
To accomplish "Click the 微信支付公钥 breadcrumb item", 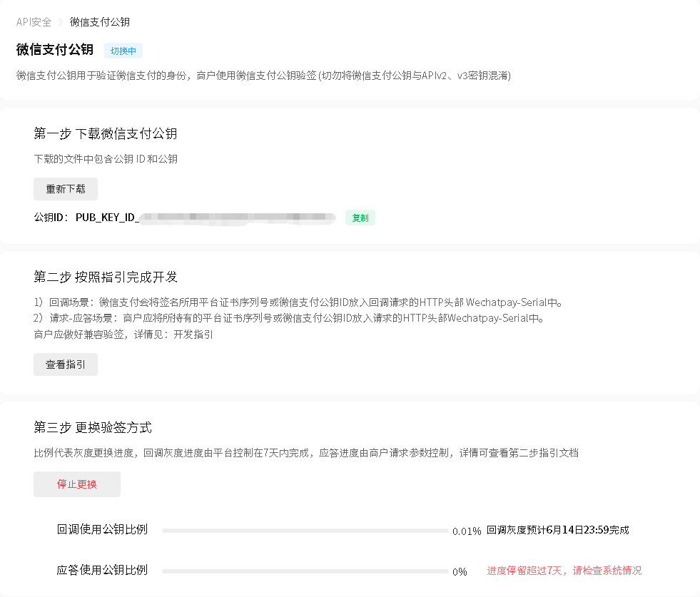I will coord(100,22).
